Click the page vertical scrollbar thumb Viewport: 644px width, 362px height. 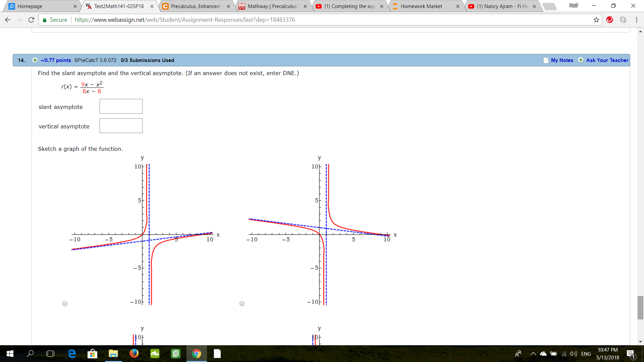[640, 308]
